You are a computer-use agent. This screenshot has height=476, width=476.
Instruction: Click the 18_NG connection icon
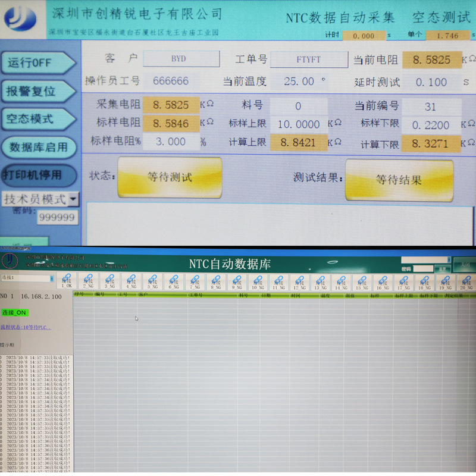point(424,282)
